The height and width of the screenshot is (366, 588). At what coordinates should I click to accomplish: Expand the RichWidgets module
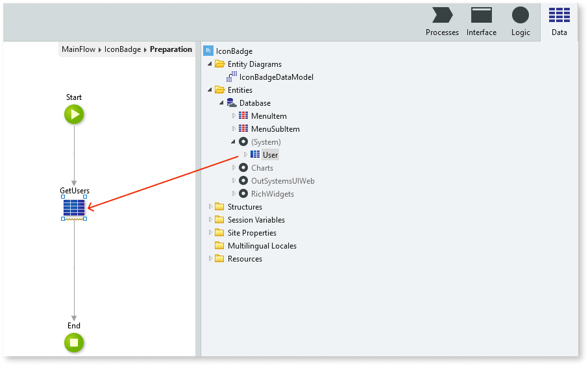(234, 193)
